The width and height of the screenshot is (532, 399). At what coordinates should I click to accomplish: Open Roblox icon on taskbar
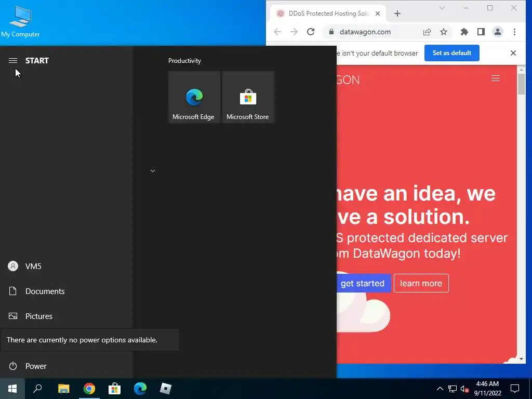pyautogui.click(x=166, y=389)
